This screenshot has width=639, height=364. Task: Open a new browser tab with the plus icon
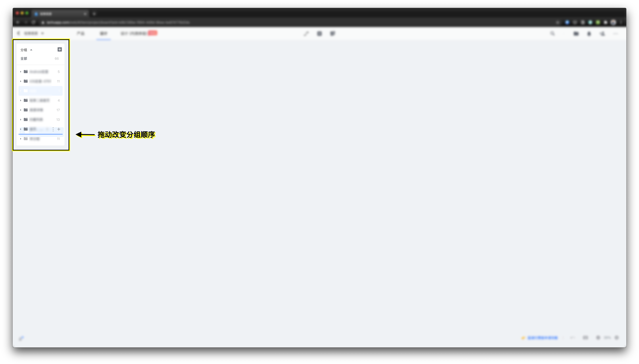[94, 14]
